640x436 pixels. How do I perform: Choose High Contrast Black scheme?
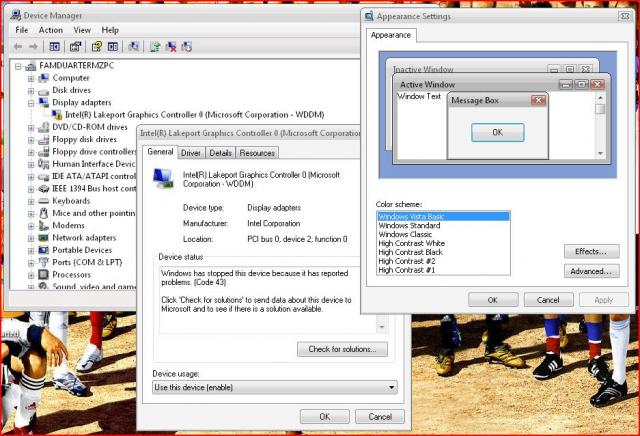[x=443, y=252]
